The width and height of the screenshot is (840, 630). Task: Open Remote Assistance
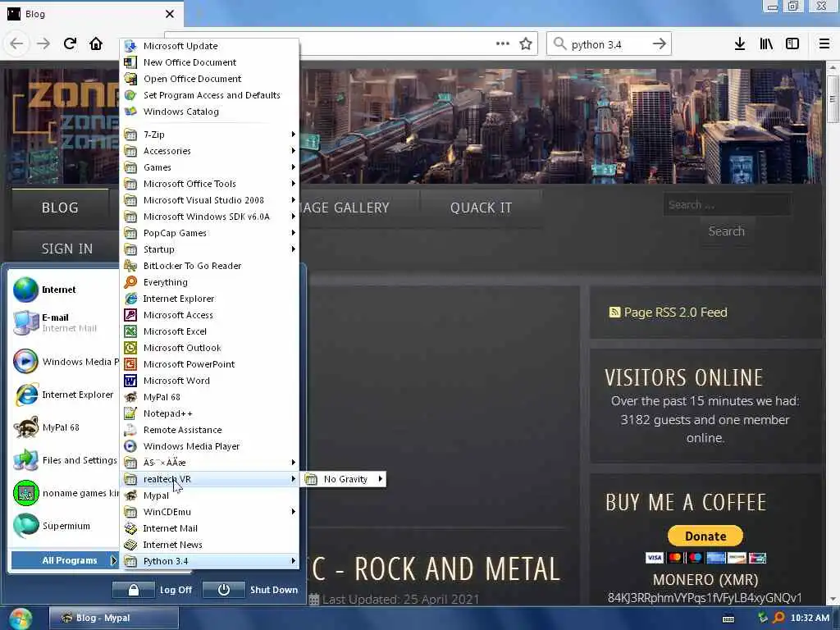tap(210, 430)
